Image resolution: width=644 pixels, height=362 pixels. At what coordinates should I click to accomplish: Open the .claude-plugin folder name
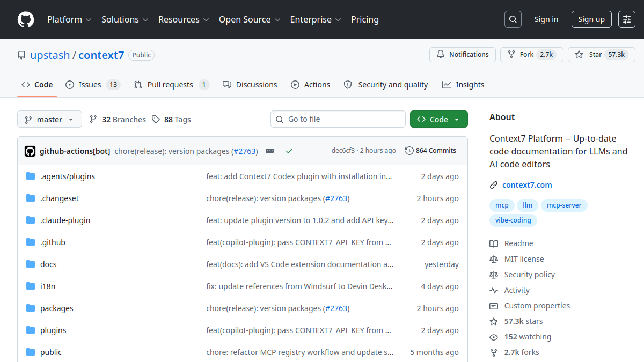coord(65,220)
